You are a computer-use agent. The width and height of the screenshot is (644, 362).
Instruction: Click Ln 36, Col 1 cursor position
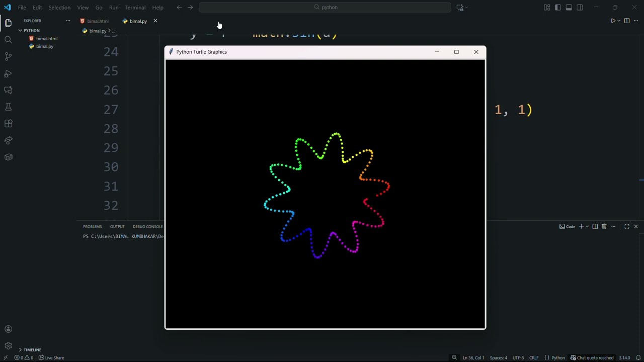[473, 358]
